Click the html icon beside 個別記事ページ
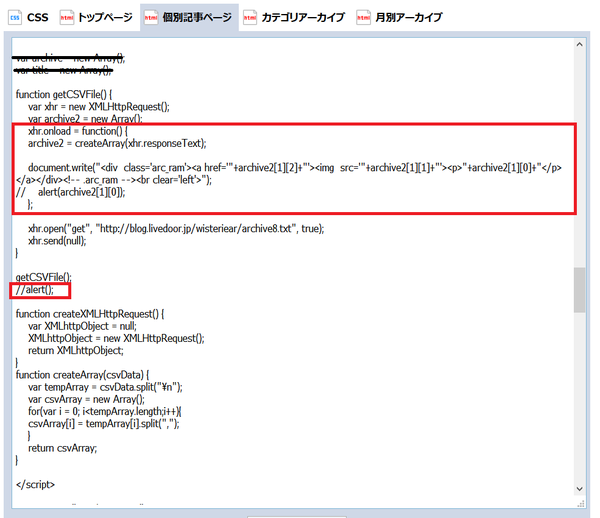This screenshot has width=600, height=518. [x=150, y=17]
